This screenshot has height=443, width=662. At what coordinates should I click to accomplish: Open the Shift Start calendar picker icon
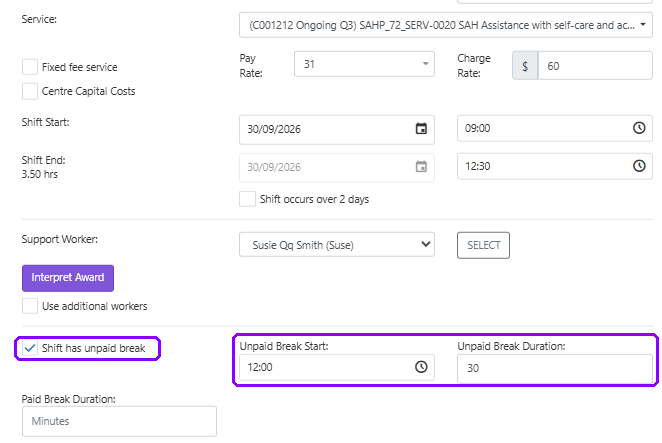tap(421, 129)
